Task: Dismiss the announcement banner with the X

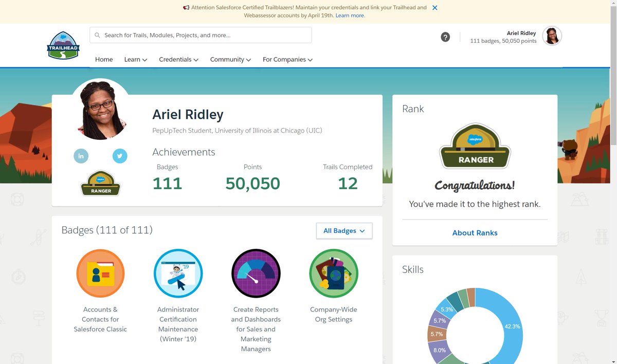Action: point(435,8)
